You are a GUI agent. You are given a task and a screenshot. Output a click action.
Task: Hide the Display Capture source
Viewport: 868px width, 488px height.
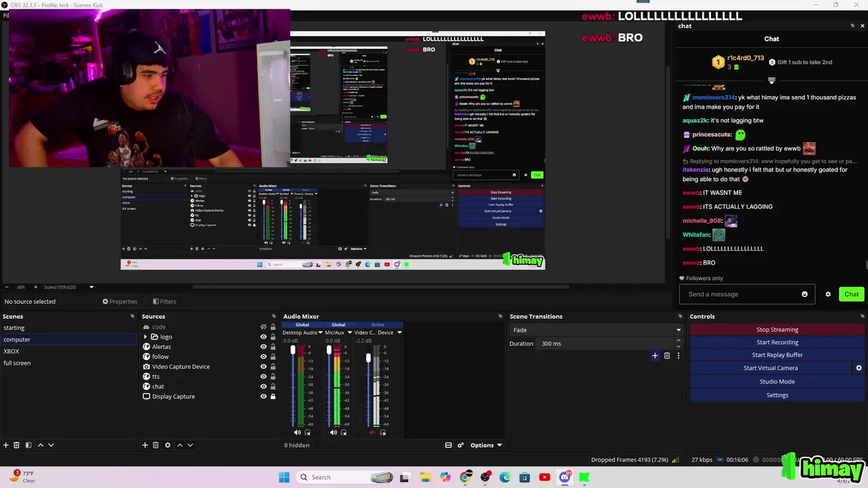(264, 396)
